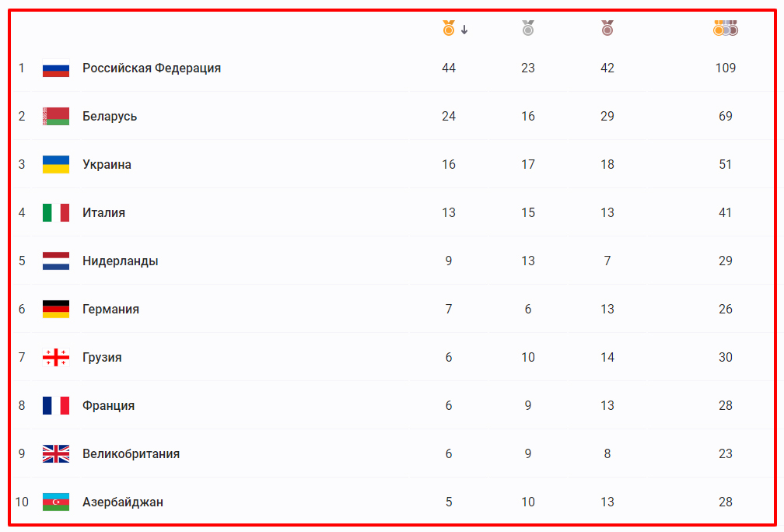Sort by silver medal column icon

click(528, 28)
